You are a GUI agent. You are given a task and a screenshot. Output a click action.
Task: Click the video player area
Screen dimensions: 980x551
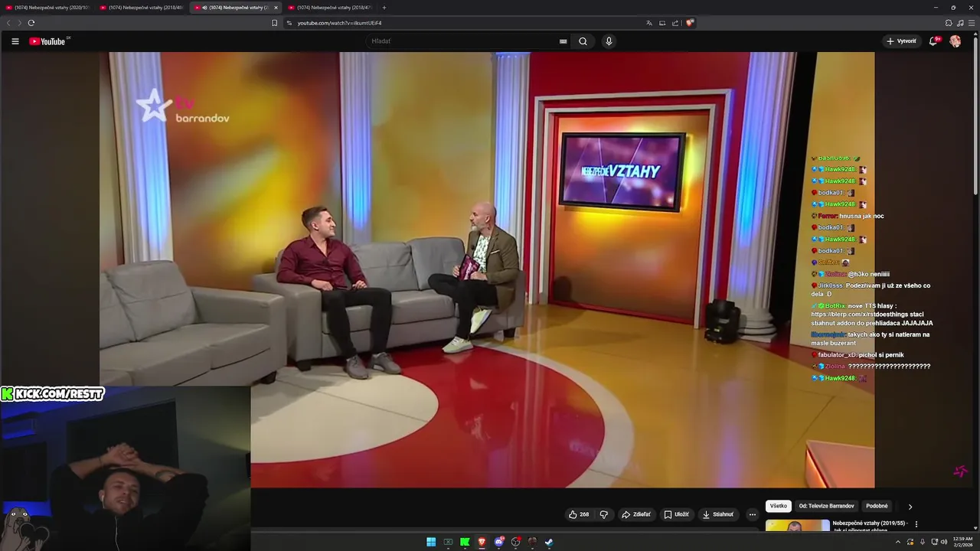pos(487,269)
